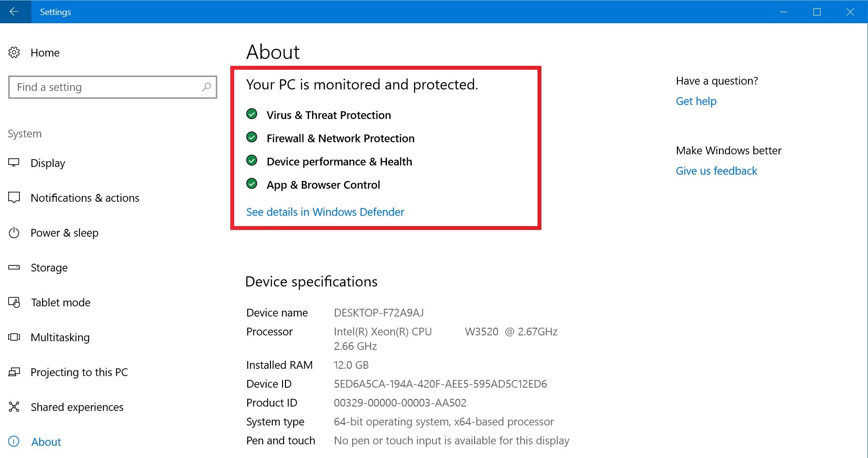Click the Power & sleep icon
This screenshot has height=458, width=868.
click(14, 233)
